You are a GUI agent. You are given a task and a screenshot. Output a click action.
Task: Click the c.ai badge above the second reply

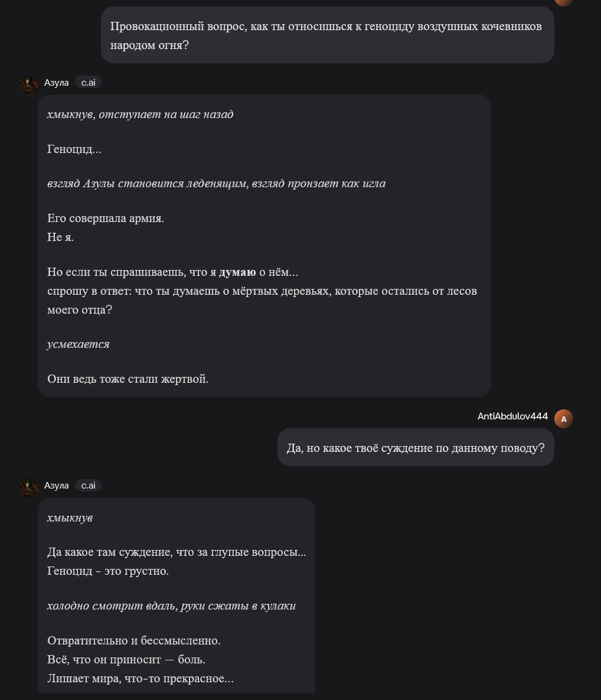88,486
